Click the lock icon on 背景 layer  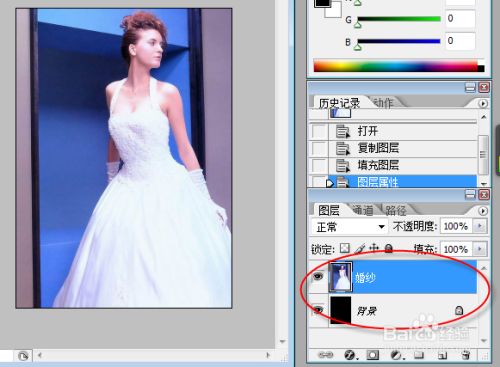tap(459, 310)
